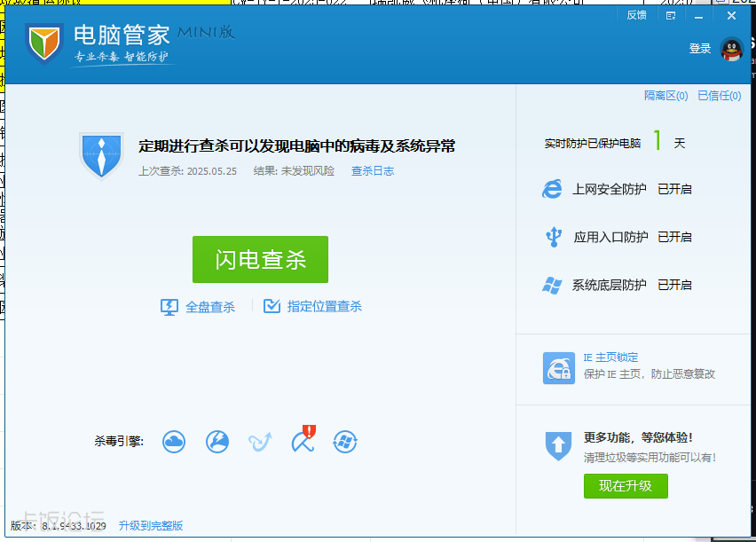Toggle 应用入口防护 已开启 status

(675, 237)
